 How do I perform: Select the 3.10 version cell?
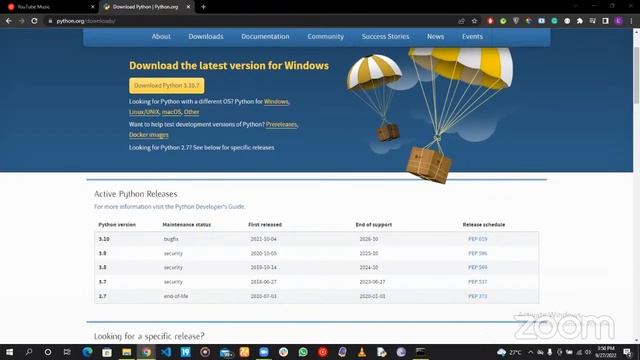104,239
